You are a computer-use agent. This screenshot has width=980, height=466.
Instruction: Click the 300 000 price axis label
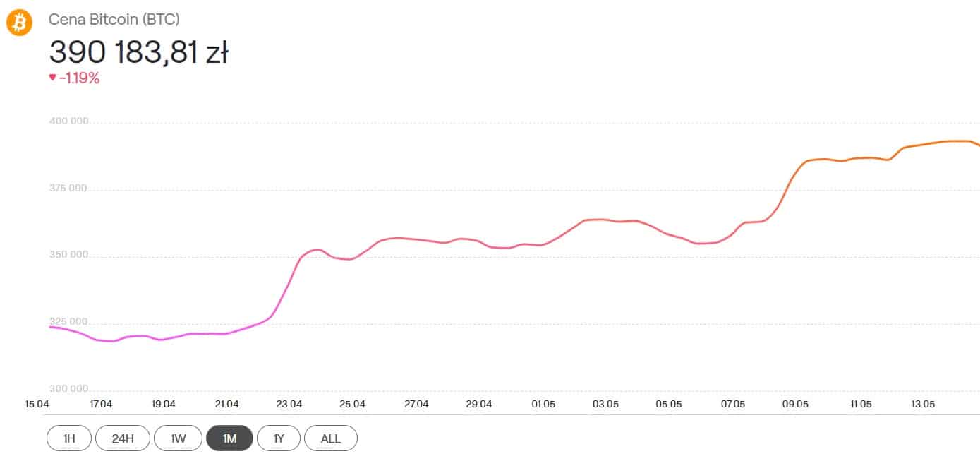tap(68, 389)
